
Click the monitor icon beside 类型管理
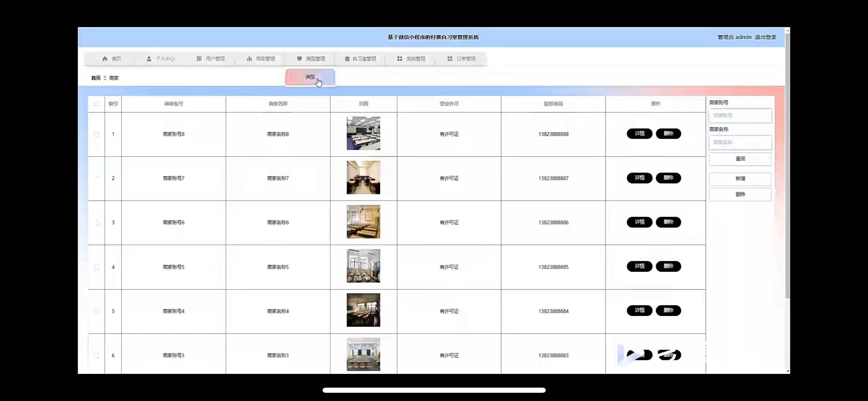coord(299,59)
